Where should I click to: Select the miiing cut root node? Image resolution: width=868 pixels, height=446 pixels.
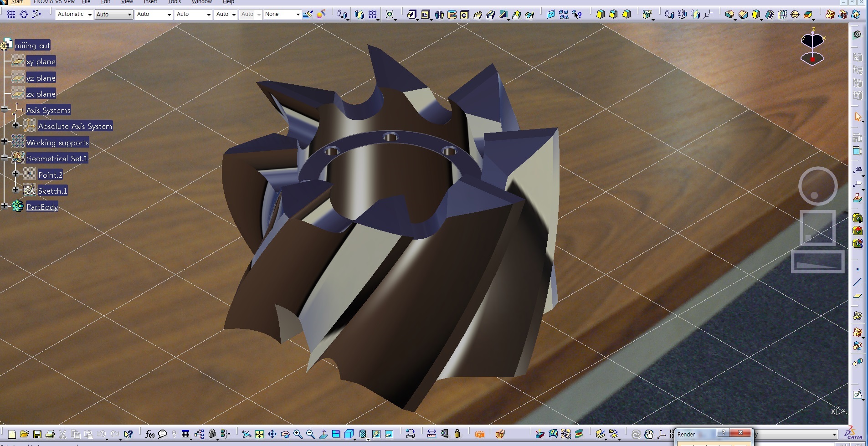point(32,46)
